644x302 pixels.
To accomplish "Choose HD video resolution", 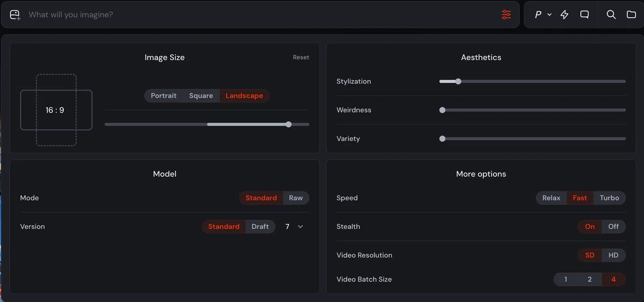I will pos(614,255).
